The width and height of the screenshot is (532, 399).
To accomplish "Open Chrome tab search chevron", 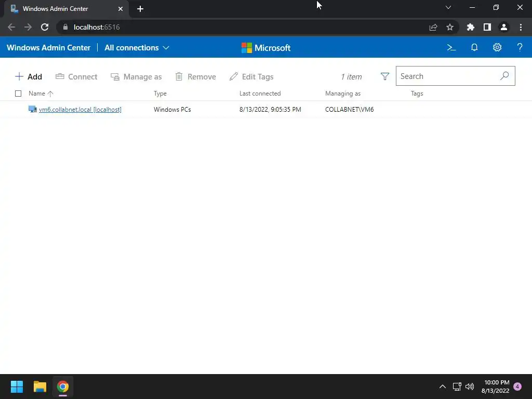I will click(448, 7).
